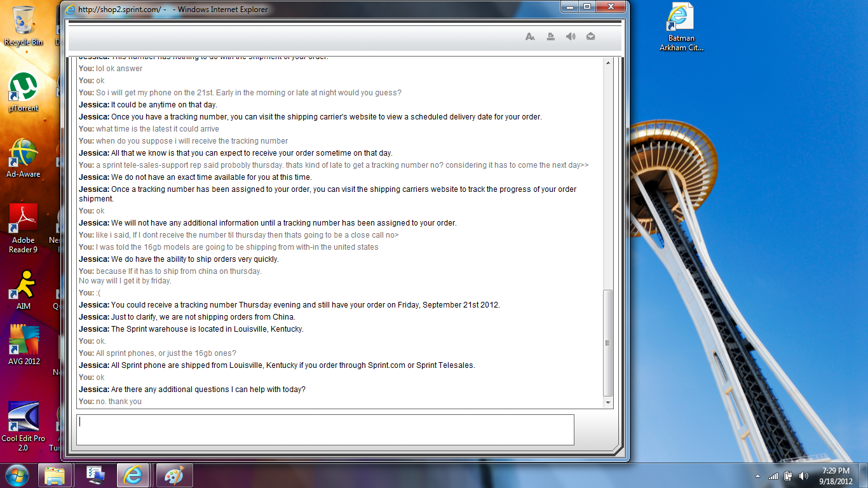The image size is (868, 488).
Task: Mute chat sounds with the speaker icon
Action: pos(571,37)
